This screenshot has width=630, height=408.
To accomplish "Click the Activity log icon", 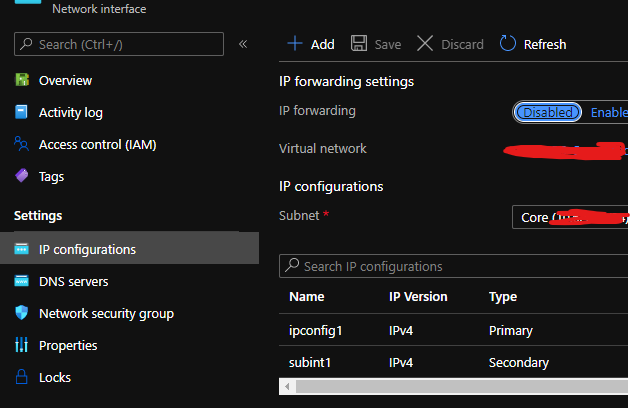I will tap(21, 112).
